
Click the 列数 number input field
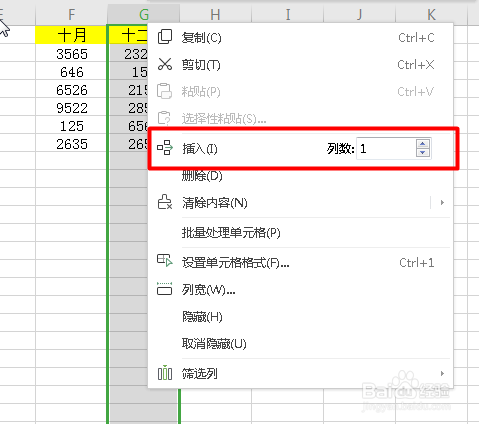(386, 148)
